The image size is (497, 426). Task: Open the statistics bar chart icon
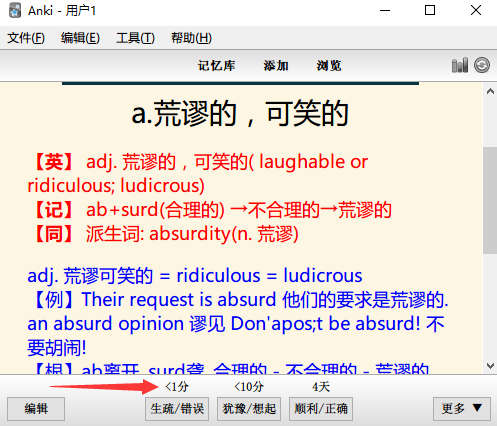click(x=460, y=65)
